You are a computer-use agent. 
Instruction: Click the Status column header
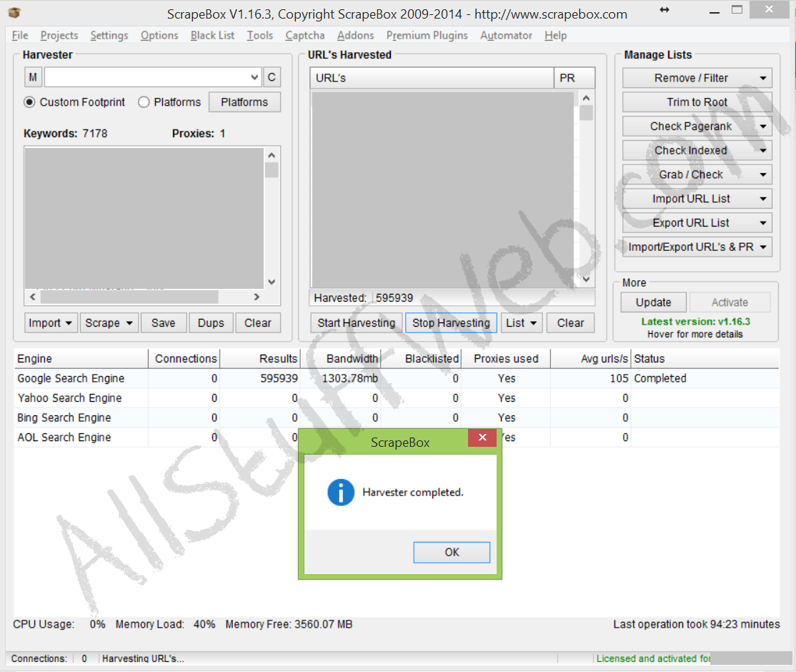(705, 359)
